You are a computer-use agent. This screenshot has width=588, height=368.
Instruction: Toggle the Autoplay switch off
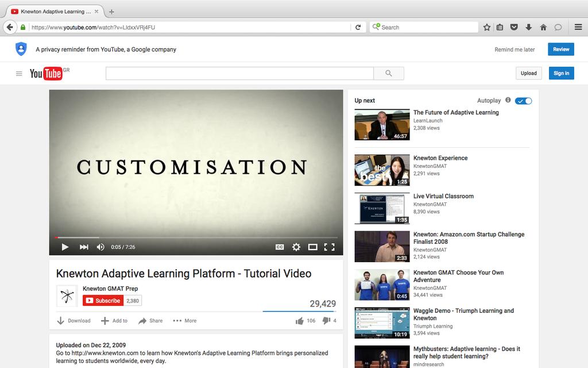click(x=524, y=101)
